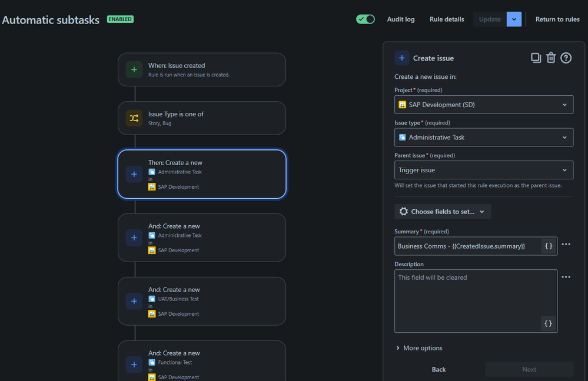Open the Project dropdown SAP Development (SD)
Screen dimensions: 588x381
[484, 105]
